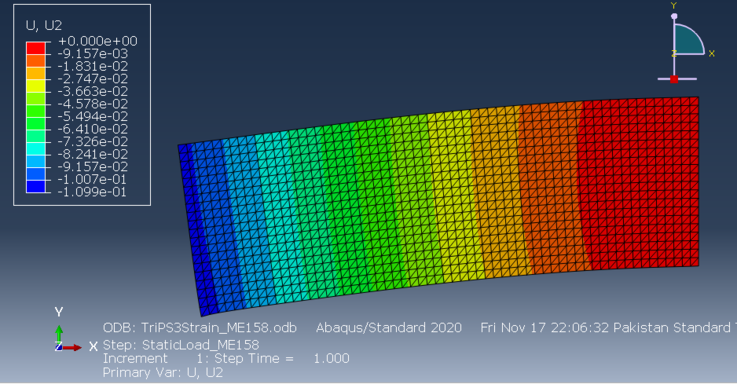Click the red region of the deformed mesh

(x=639, y=183)
